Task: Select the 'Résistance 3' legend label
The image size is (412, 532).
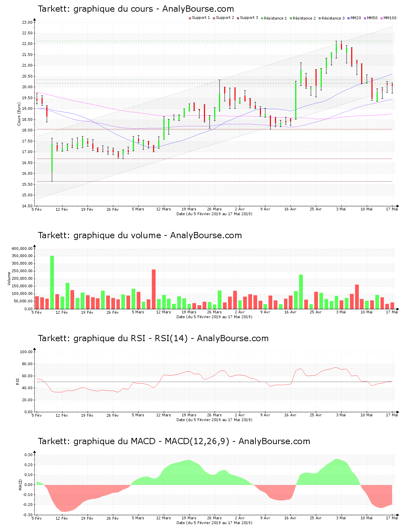Action: tap(333, 18)
